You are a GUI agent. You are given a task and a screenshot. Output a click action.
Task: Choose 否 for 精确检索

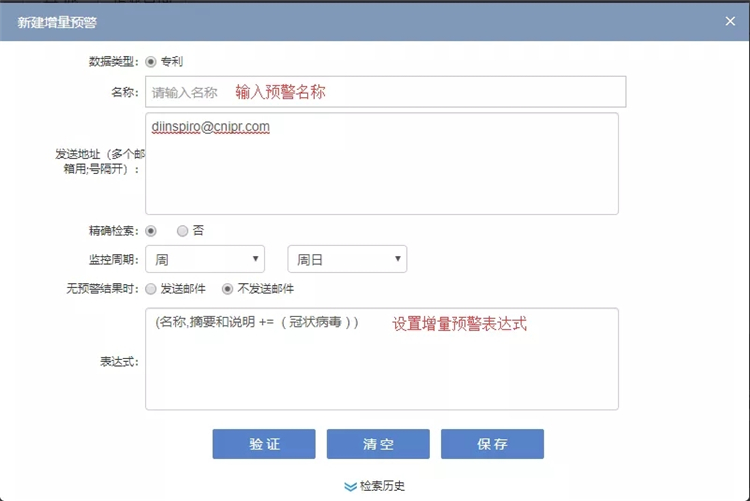[x=182, y=231]
